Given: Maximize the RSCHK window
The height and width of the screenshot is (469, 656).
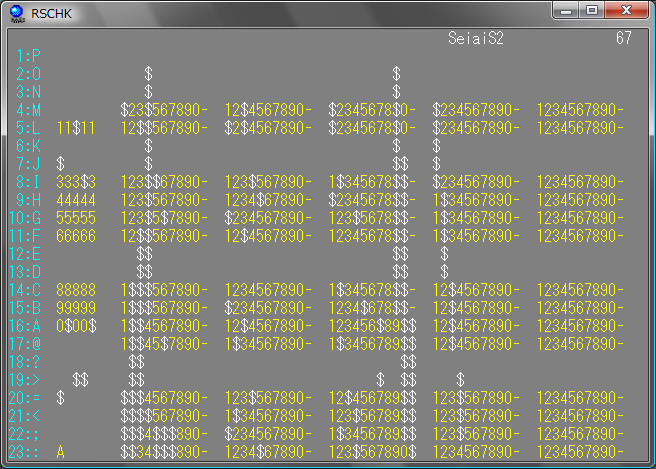Looking at the screenshot, I should [592, 10].
